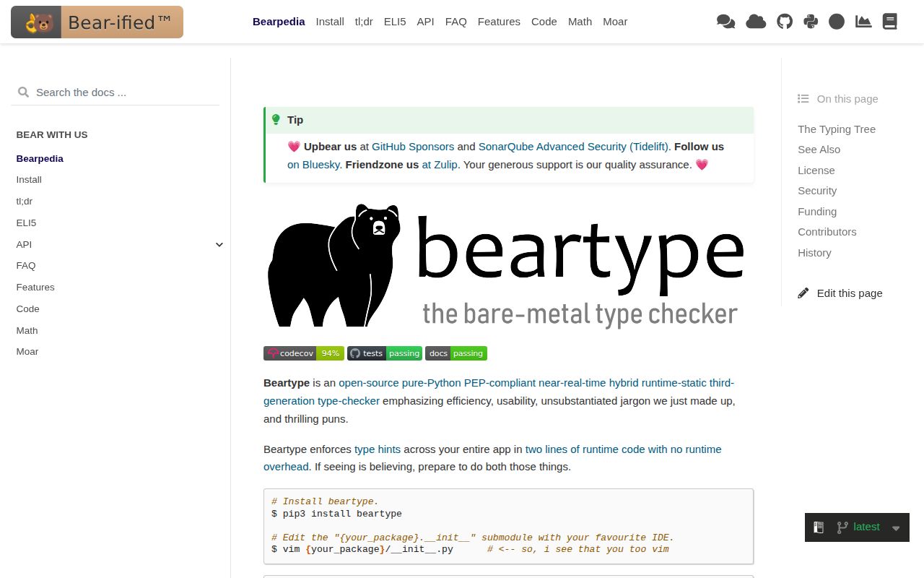The height and width of the screenshot is (578, 924).
Task: Open Code in the top navigation
Action: [x=544, y=22]
